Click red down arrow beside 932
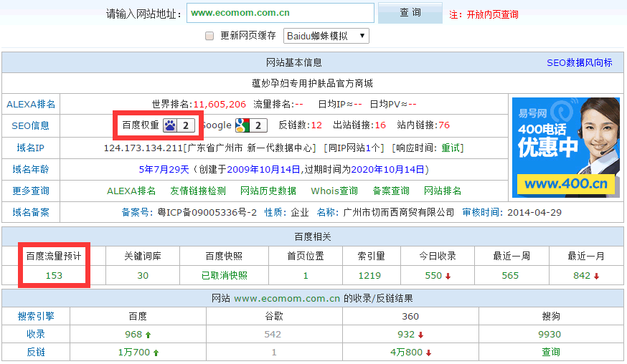 [x=420, y=335]
